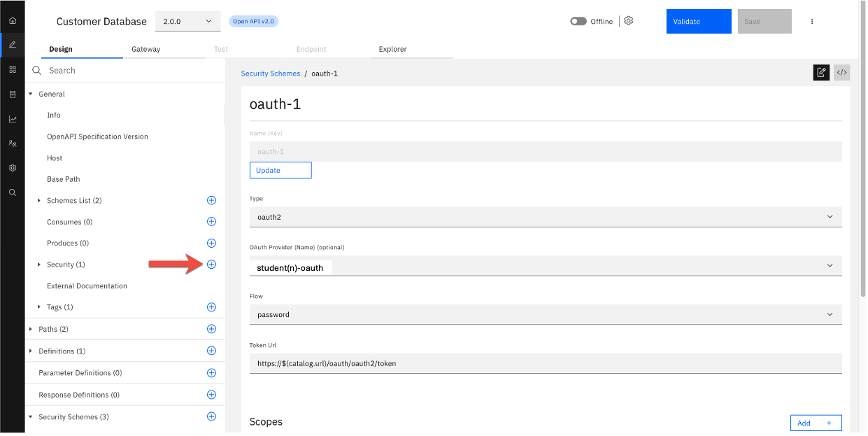The height and width of the screenshot is (436, 868).
Task: Add new Tags entry with plus icon
Action: click(x=211, y=307)
